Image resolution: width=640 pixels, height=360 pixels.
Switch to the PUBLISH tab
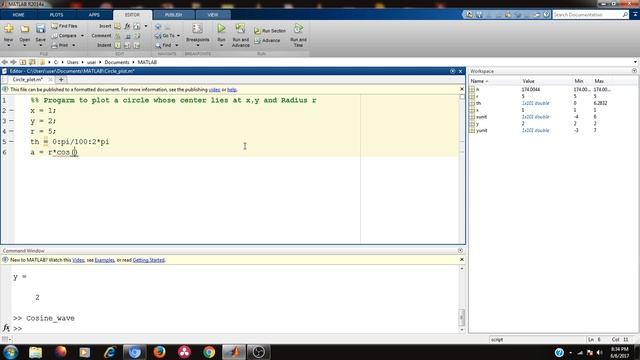coord(173,15)
